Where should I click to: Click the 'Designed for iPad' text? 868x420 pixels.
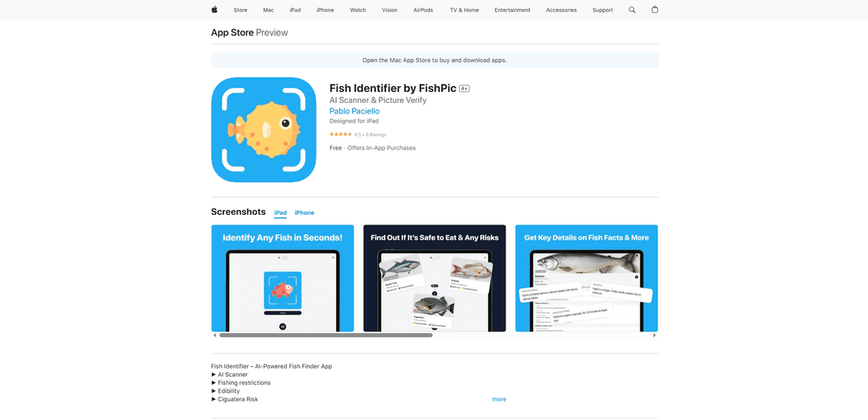pyautogui.click(x=354, y=121)
